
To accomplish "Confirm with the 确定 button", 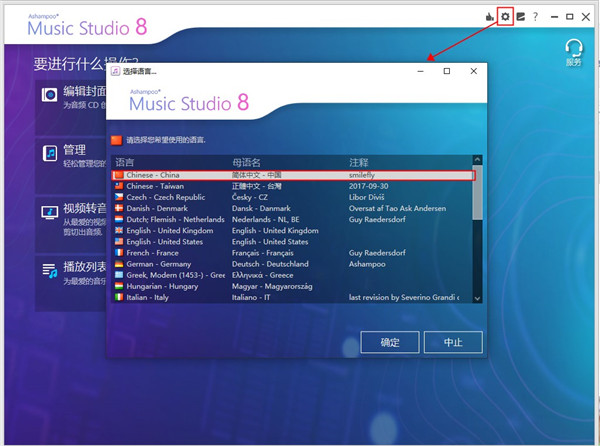I will tap(390, 342).
